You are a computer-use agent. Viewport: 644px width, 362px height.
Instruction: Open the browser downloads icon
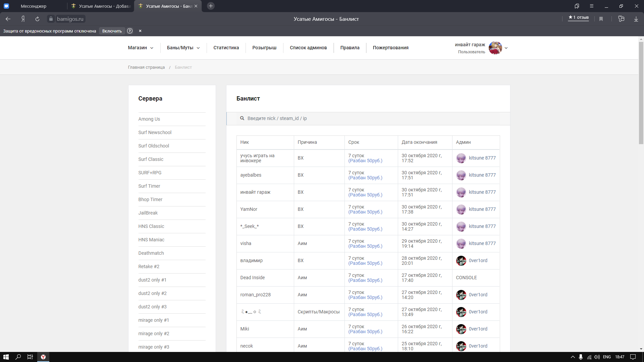pos(636,19)
